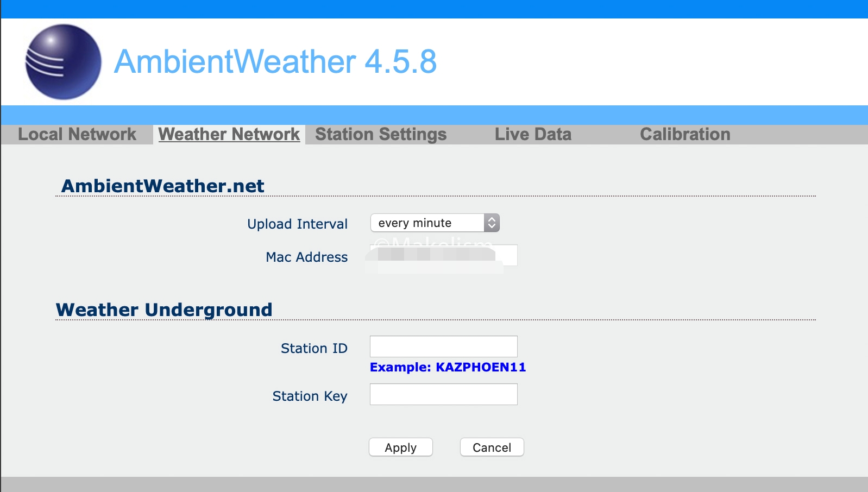Switch to the Station Settings tab
Viewport: 868px width, 492px height.
pyautogui.click(x=381, y=134)
